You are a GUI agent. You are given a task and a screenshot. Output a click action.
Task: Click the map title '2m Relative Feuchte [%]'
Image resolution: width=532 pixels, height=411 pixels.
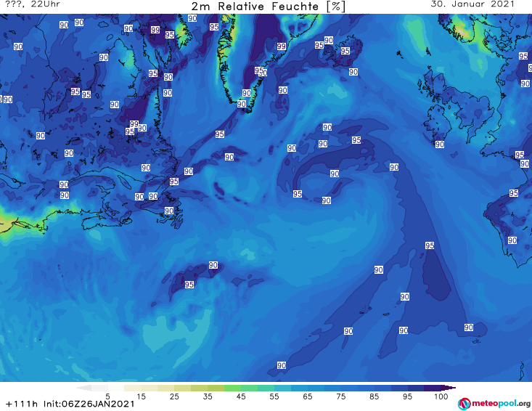[268, 7]
